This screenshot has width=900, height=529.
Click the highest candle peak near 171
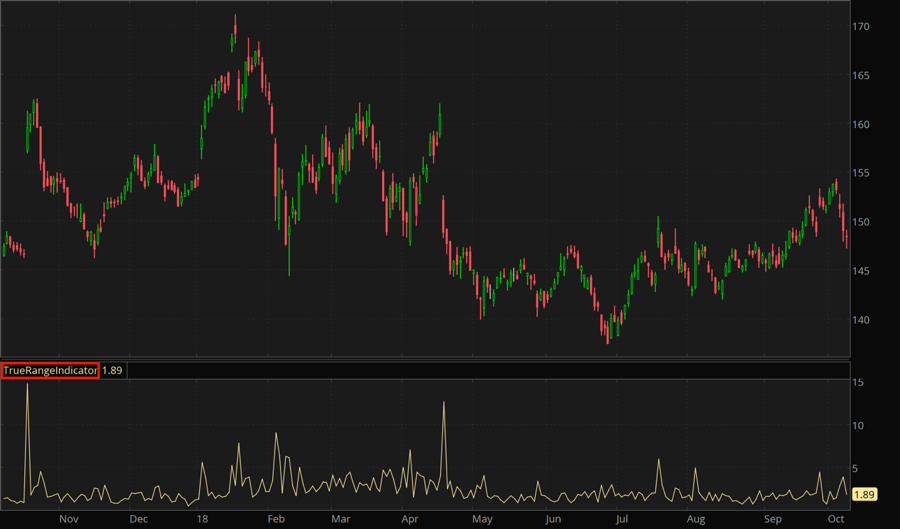234,18
